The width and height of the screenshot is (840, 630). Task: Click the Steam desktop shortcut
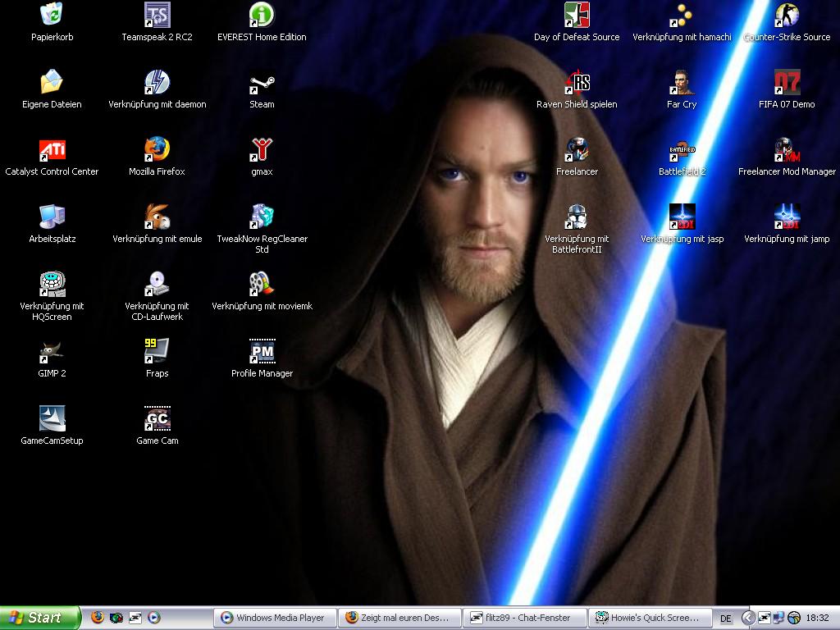(262, 83)
